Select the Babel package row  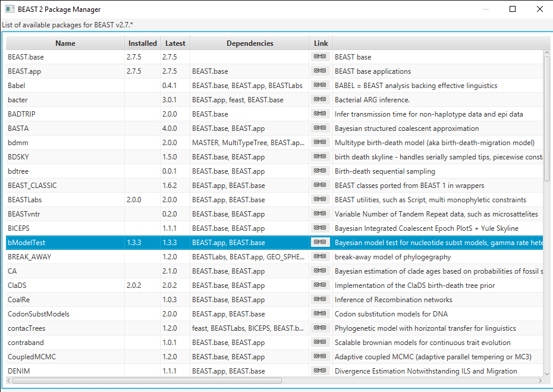click(274, 86)
